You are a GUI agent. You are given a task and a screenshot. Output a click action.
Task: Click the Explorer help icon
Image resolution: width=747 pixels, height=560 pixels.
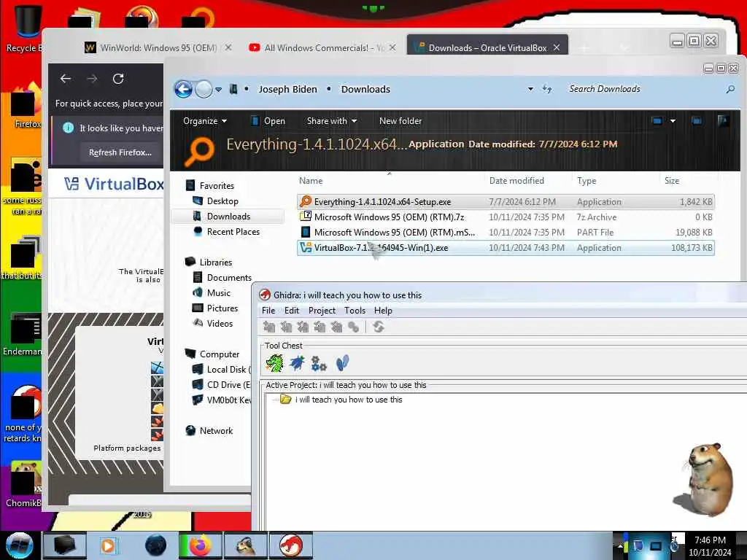coord(723,121)
